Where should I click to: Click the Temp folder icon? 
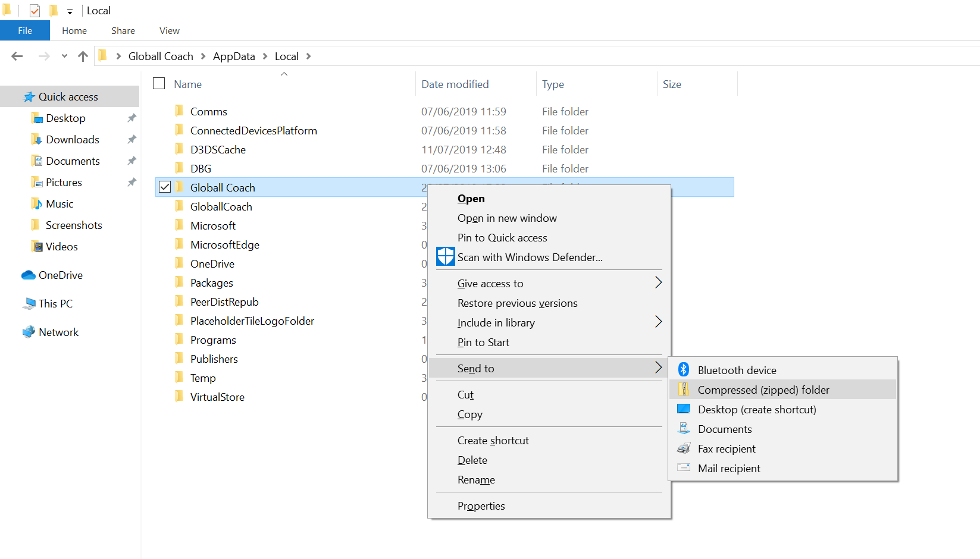click(x=179, y=378)
